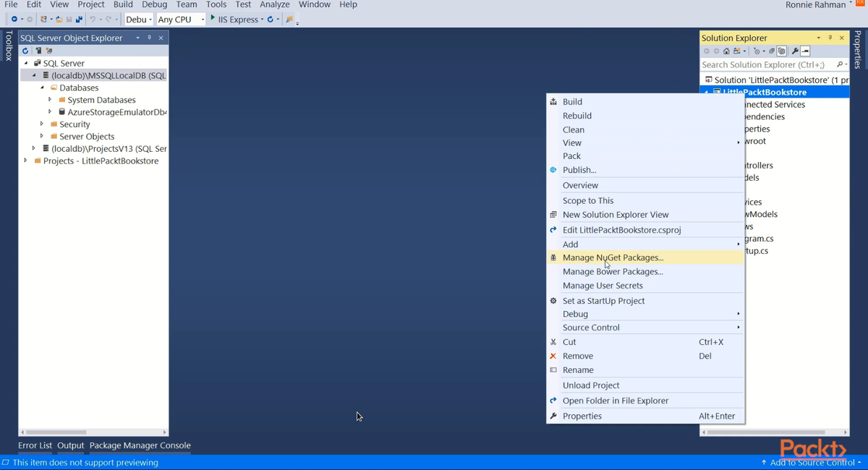Choose Properties at context menu bottom
Screen dimensions: 868x470
tap(582, 416)
